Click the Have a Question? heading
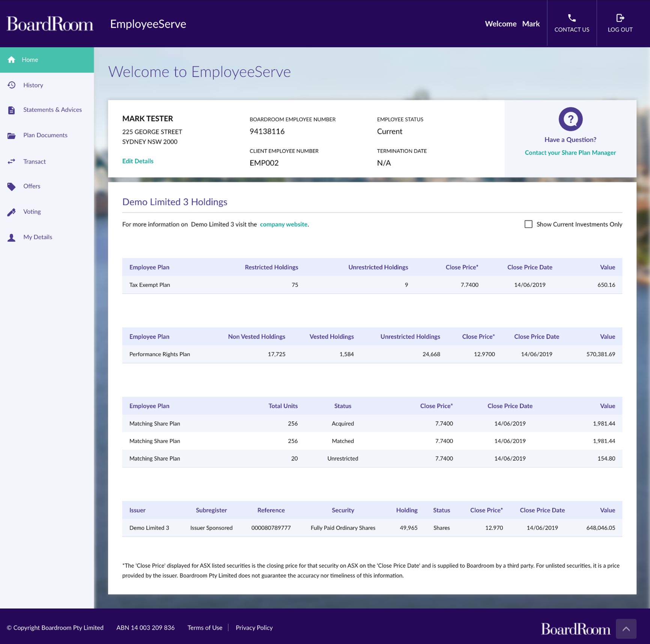The height and width of the screenshot is (644, 650). tap(570, 140)
